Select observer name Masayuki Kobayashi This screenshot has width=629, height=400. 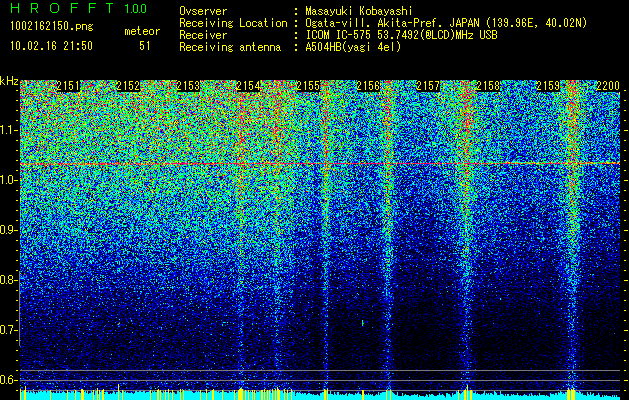(x=359, y=11)
